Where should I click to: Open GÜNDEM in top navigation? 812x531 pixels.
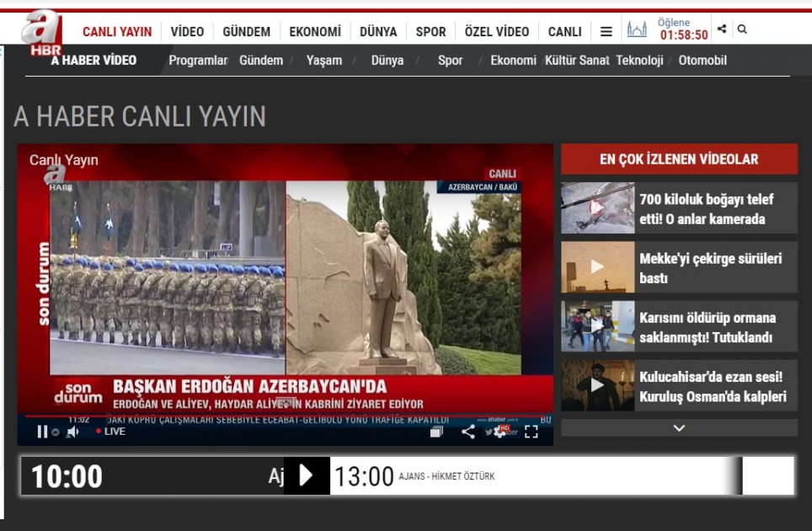pyautogui.click(x=247, y=31)
